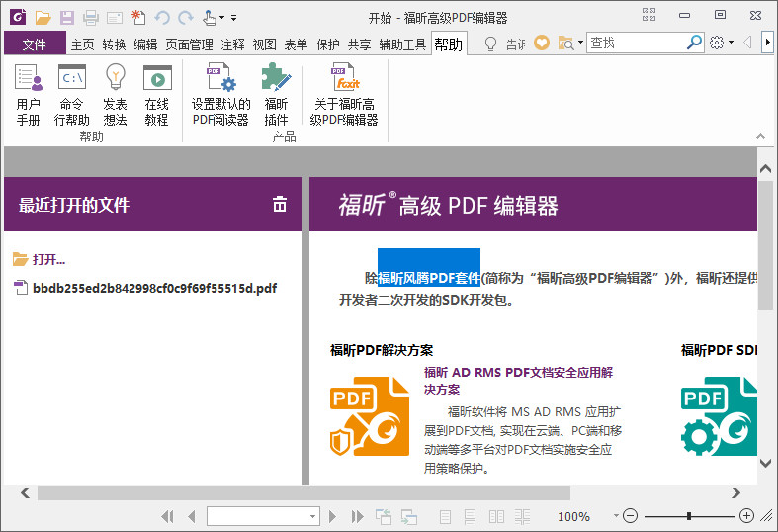Viewport: 778px width, 532px height.
Task: Click the hand touch mode icon
Action: (210, 18)
